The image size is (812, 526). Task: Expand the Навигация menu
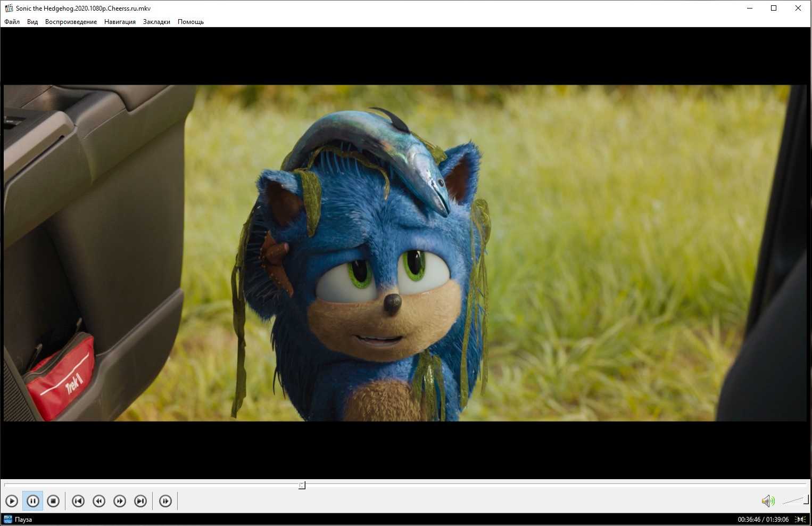(120, 22)
